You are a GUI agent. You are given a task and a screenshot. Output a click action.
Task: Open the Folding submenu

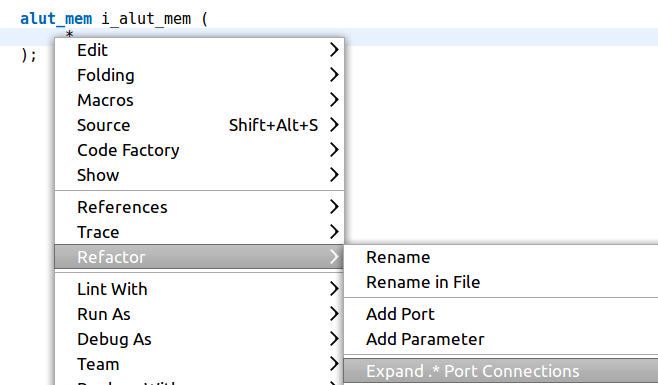click(199, 75)
